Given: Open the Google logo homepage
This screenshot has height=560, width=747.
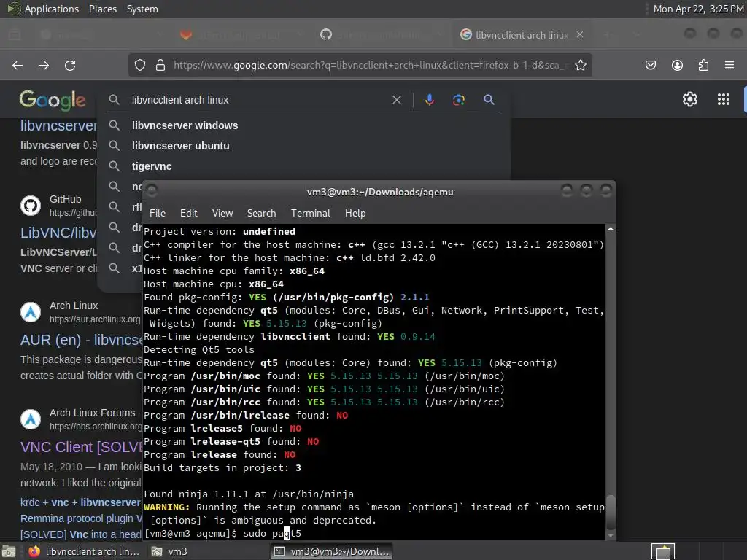Looking at the screenshot, I should pos(53,100).
